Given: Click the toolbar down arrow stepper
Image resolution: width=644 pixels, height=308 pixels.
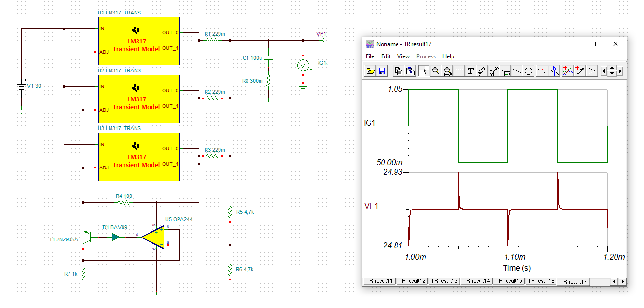Looking at the screenshot, I should 612,74.
